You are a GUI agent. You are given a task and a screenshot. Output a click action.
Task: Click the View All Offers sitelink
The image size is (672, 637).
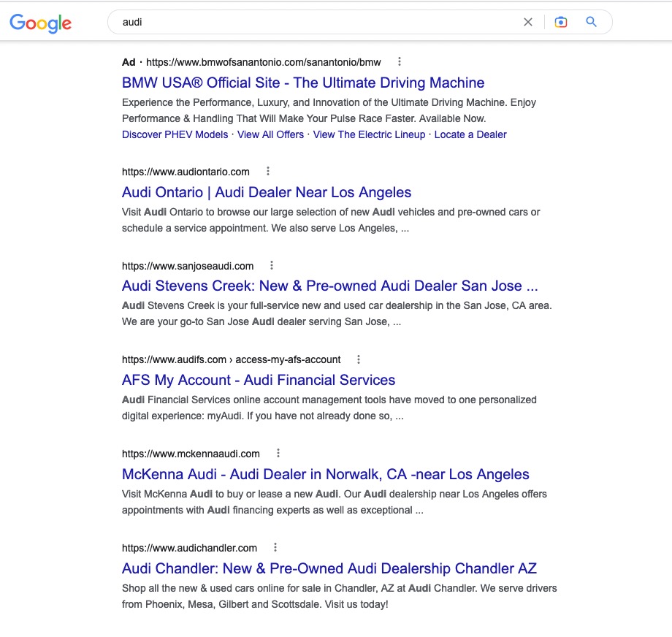pos(270,134)
